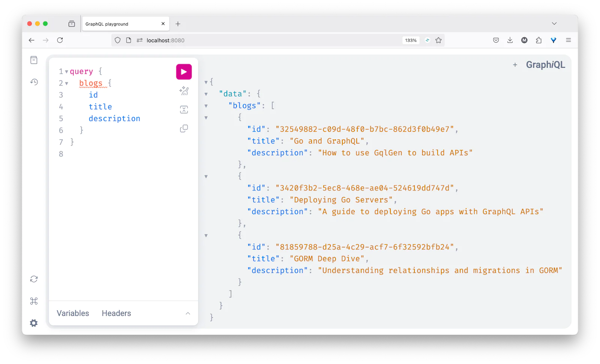Collapse the first blog result object
The height and width of the screenshot is (364, 600).
206,118
